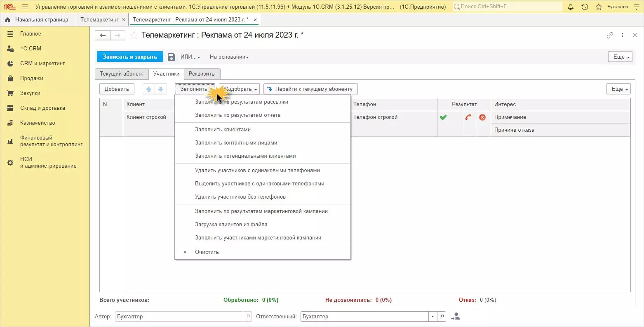644x327 pixels.
Task: Switch to the Реквизиты tab
Action: tap(202, 74)
